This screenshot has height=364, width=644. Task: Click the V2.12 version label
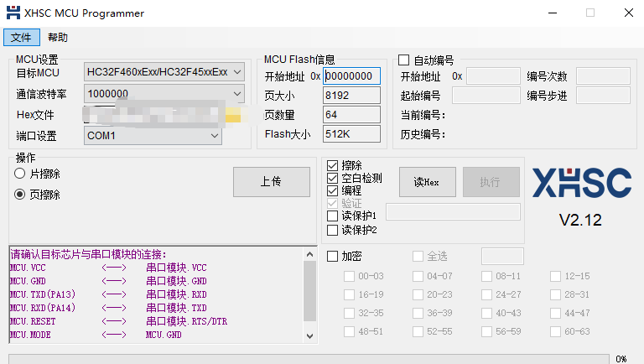click(x=580, y=221)
